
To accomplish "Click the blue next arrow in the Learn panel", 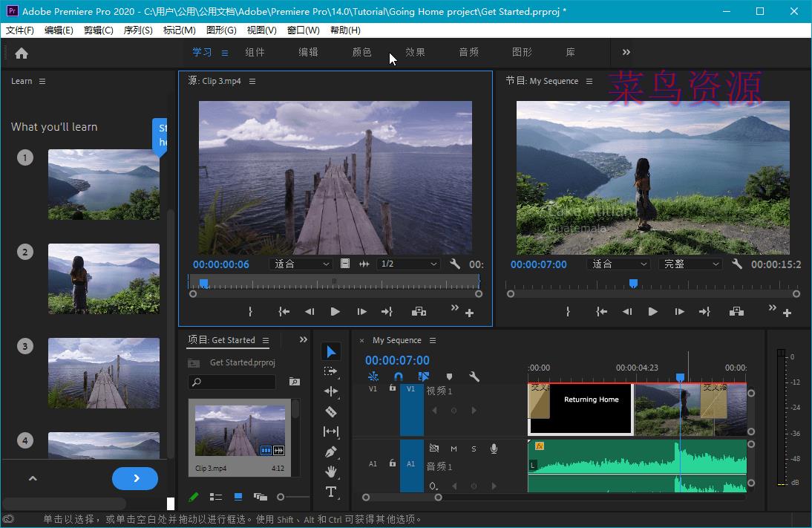I will 135,479.
